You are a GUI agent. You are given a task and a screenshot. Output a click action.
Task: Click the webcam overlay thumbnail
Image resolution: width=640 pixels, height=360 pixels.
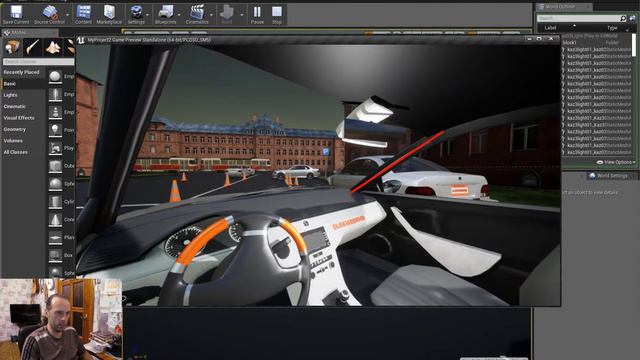(x=61, y=319)
